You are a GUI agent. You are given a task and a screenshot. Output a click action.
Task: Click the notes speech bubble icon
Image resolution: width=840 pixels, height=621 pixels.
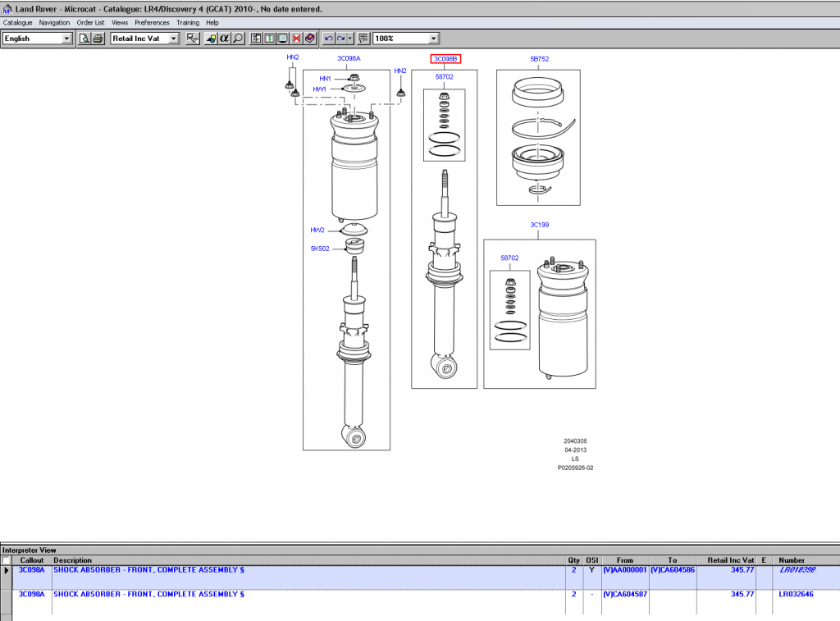click(x=363, y=39)
